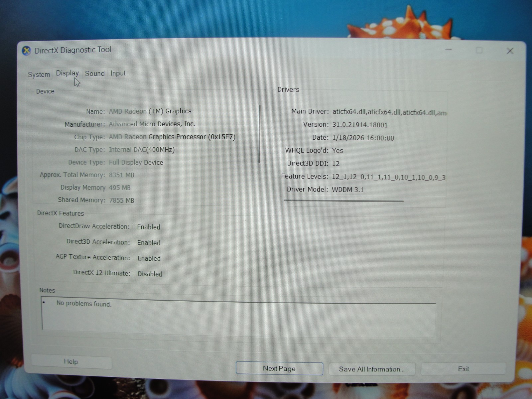
Task: Close the DirectX Diagnostic Tool window
Action: pyautogui.click(x=510, y=51)
